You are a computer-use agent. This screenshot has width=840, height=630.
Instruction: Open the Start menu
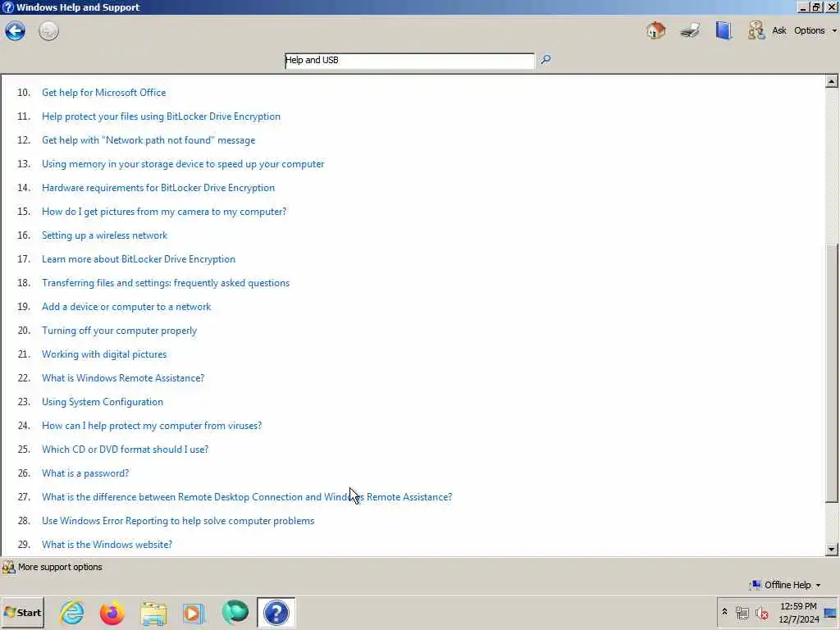(22, 613)
